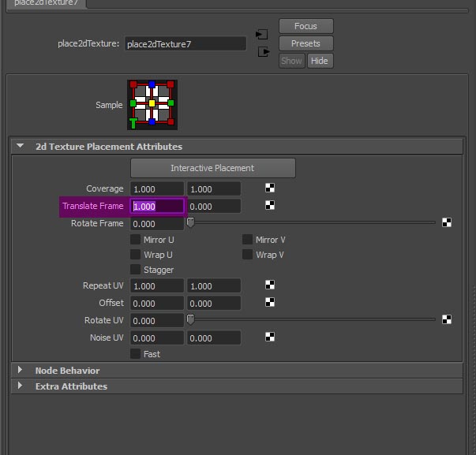This screenshot has height=455, width=476.
Task: Click the Rotate UV slider handle
Action: 190,319
